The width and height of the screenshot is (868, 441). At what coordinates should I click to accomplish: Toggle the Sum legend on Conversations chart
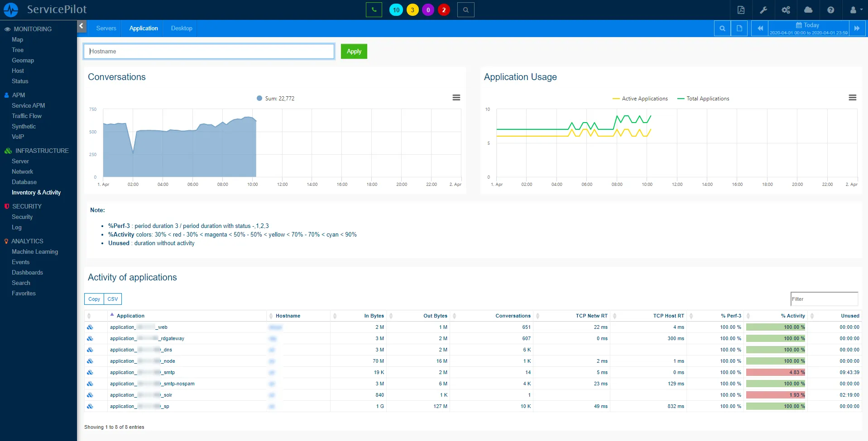[275, 98]
